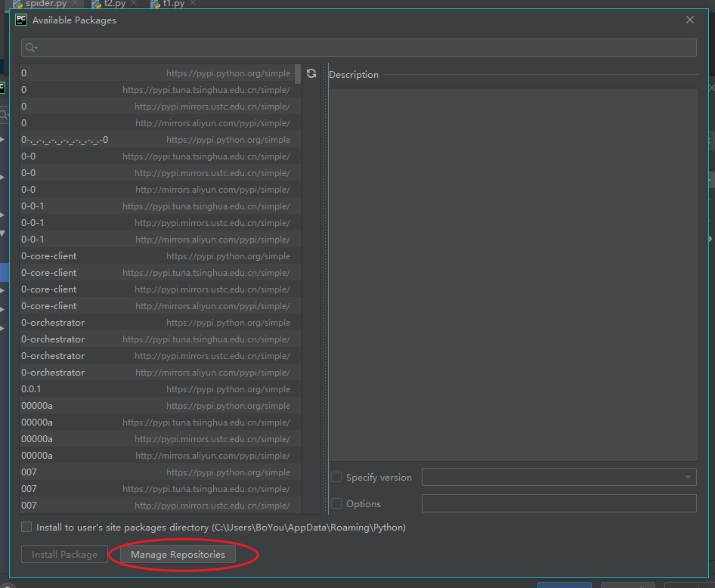This screenshot has height=588, width=715.
Task: Select 0-orchestrator from tsinghua mirror
Action: [160, 339]
